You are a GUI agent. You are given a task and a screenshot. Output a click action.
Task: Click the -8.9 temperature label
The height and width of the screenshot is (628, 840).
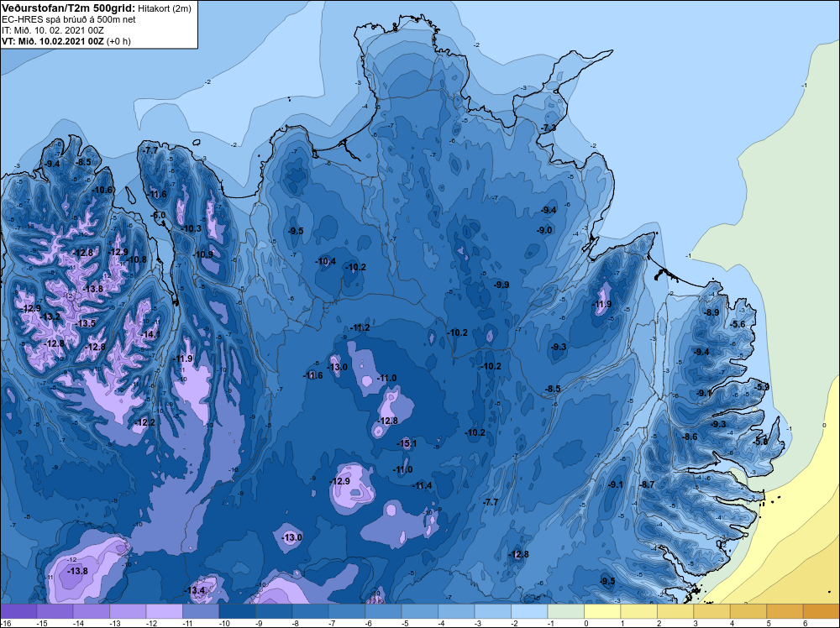click(x=711, y=312)
